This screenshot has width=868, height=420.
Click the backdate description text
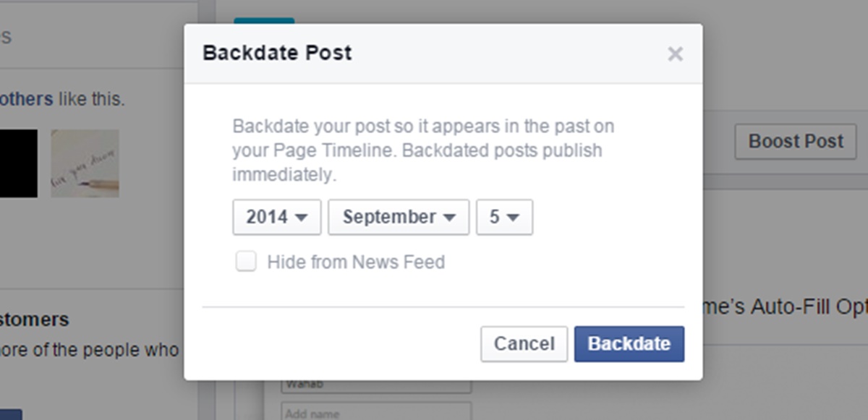click(x=422, y=150)
